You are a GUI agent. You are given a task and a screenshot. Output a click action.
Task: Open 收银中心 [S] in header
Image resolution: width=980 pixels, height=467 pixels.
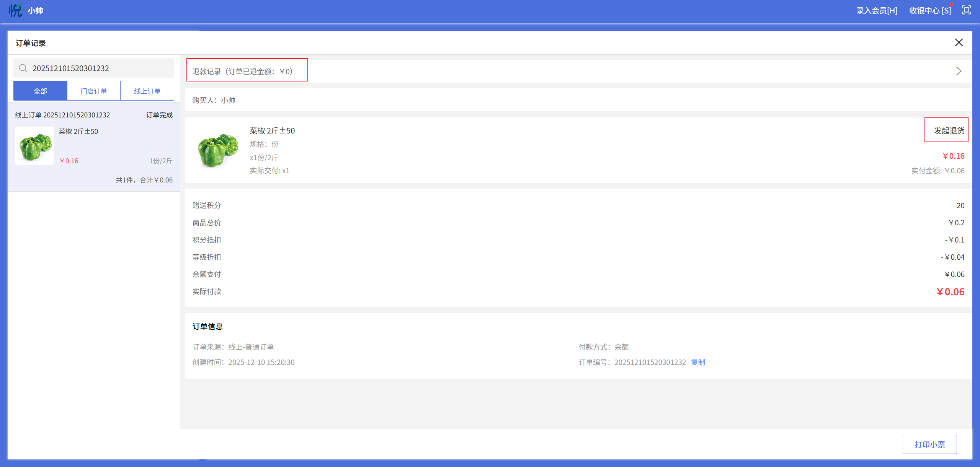coord(930,11)
